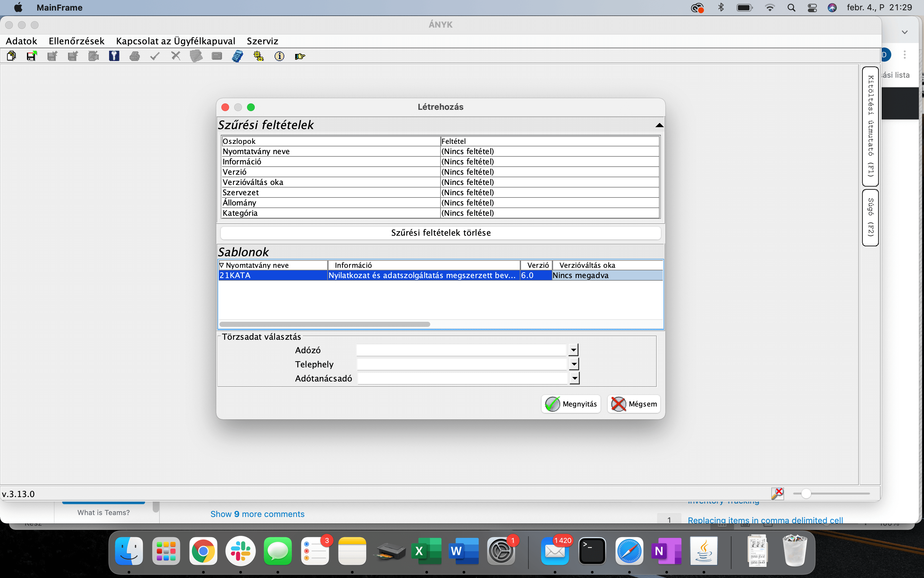Open Spotlight search in the menu bar
Viewport: 924px width, 578px height.
(791, 8)
